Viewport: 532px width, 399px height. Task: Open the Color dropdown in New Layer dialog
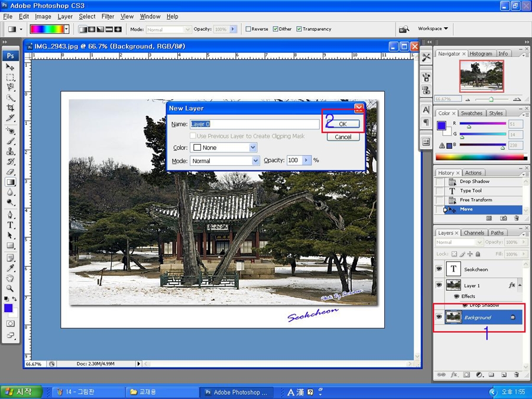[252, 148]
